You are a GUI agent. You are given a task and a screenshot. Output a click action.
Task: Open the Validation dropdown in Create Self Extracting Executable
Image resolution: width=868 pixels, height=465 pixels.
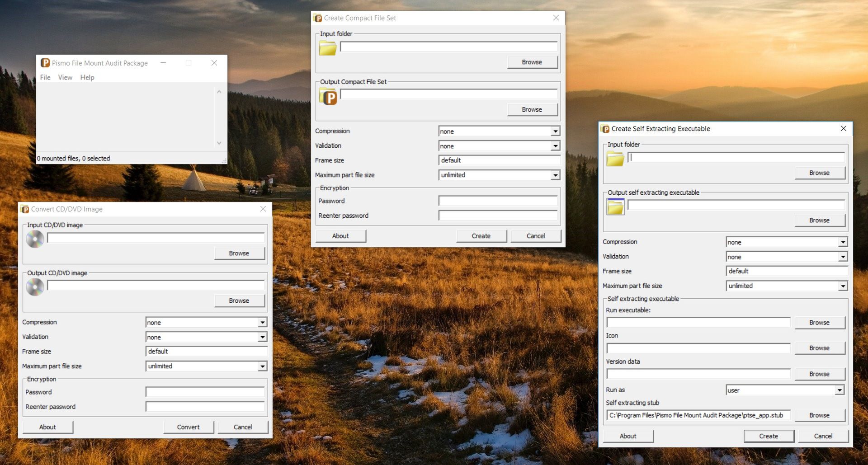click(x=842, y=256)
